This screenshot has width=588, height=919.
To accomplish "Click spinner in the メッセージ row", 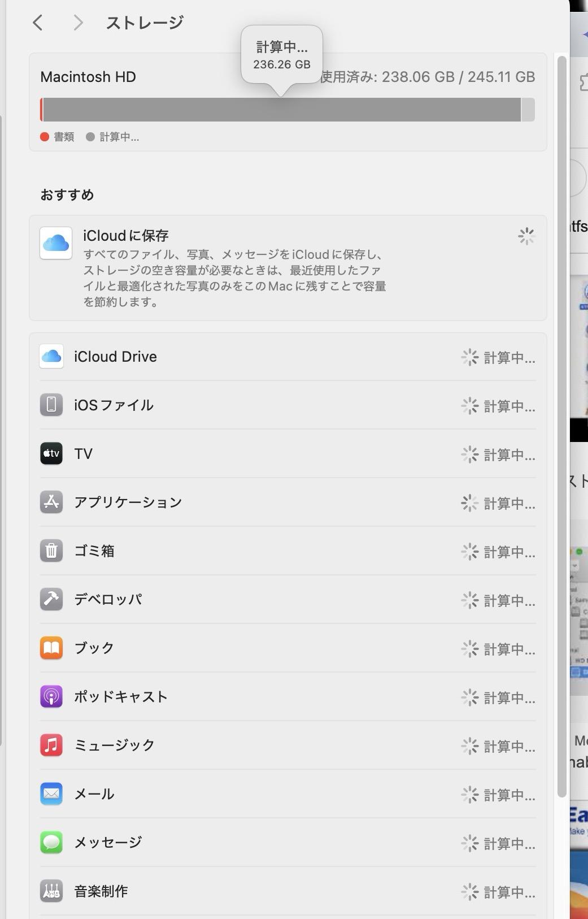I will pyautogui.click(x=469, y=843).
